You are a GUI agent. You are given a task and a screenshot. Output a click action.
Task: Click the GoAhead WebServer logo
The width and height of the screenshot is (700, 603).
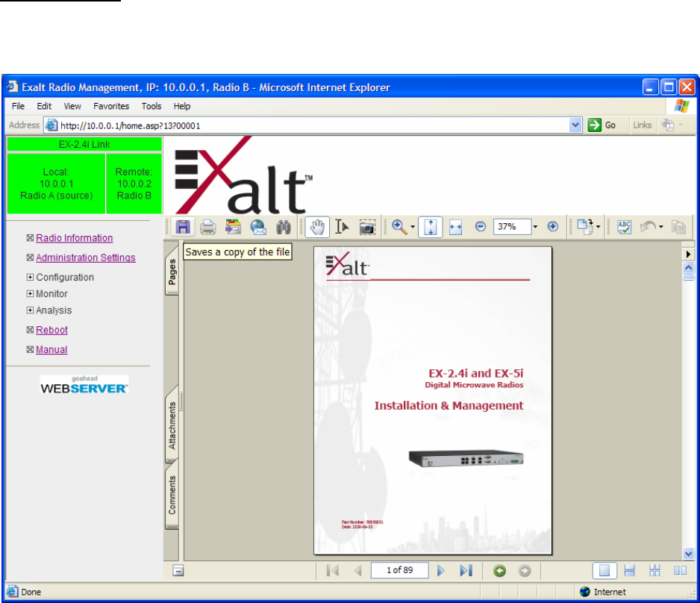(x=84, y=385)
